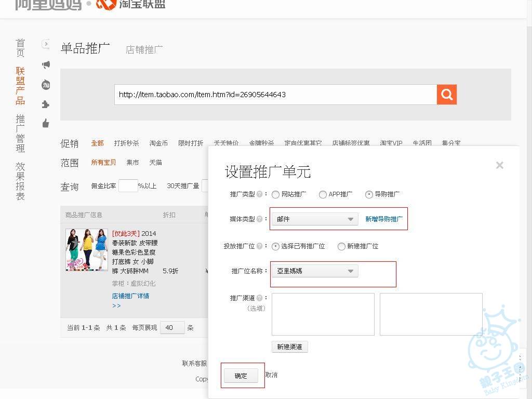This screenshot has height=399, width=532.
Task: Set range filter to 天猫
Action: pos(156,163)
